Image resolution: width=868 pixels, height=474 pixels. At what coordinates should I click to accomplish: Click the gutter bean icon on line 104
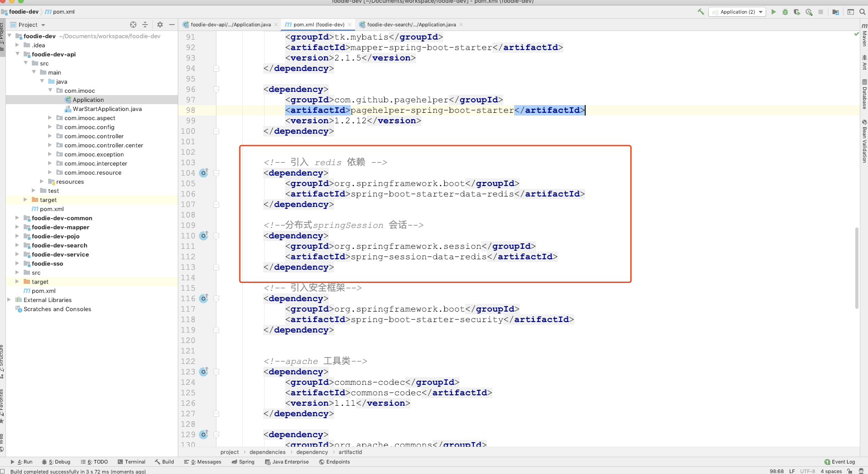click(x=204, y=173)
